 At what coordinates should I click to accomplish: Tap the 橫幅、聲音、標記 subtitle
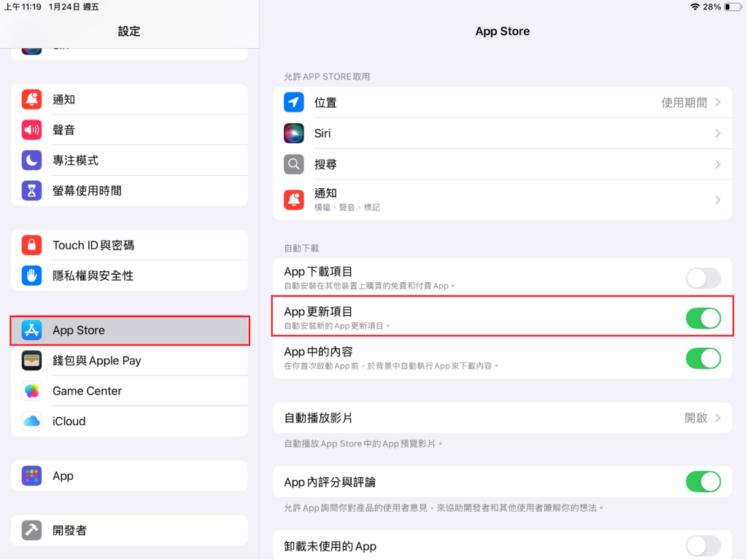click(x=347, y=208)
